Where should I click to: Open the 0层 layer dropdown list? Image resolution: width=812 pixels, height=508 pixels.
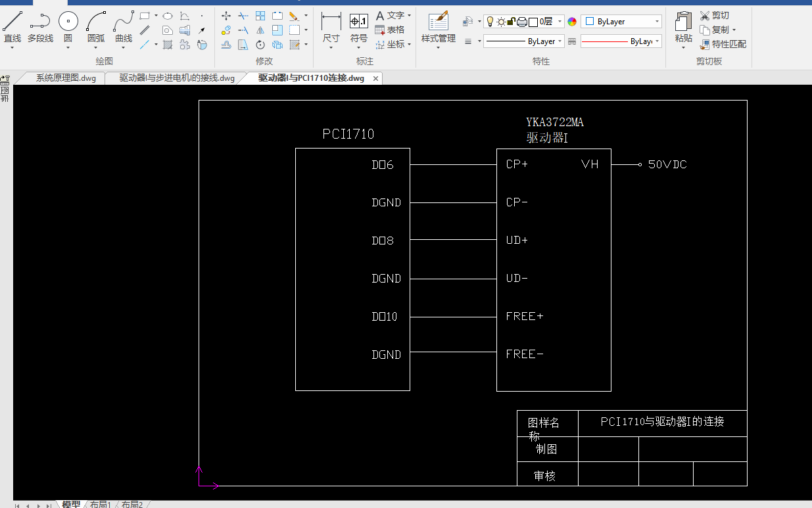pos(560,22)
